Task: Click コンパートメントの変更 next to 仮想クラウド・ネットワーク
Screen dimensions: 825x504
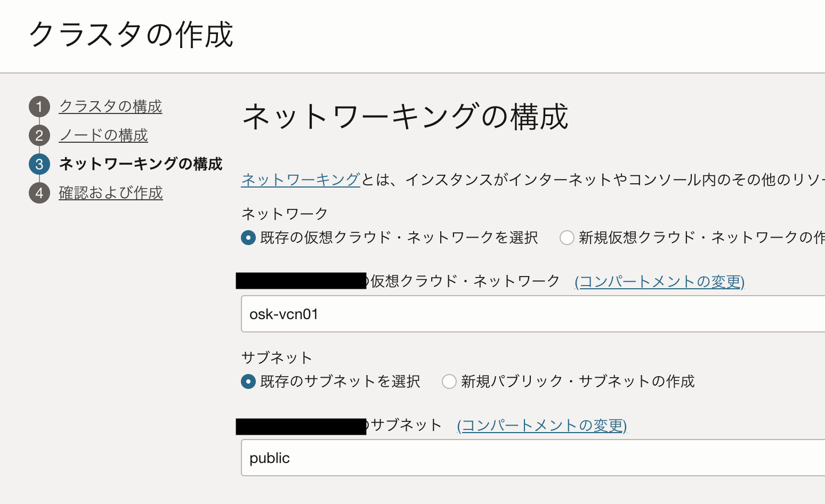Action: tap(660, 281)
